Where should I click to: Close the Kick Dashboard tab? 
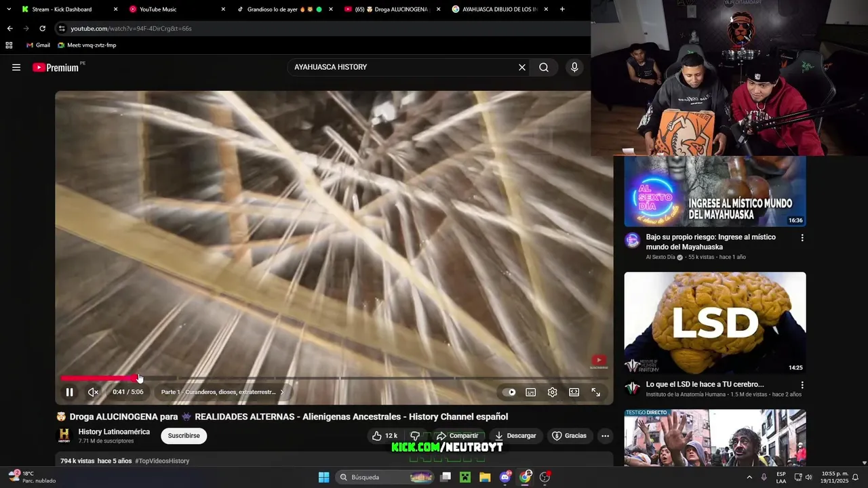coord(115,9)
